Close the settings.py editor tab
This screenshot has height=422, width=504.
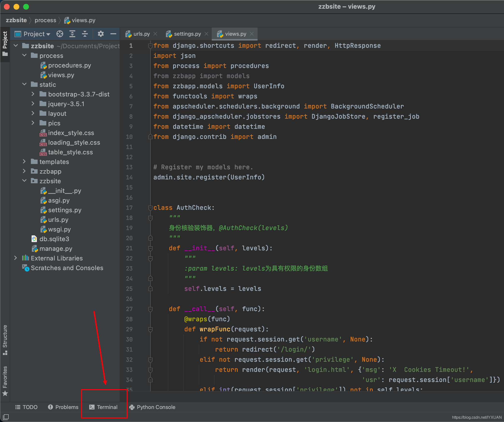pyautogui.click(x=206, y=34)
